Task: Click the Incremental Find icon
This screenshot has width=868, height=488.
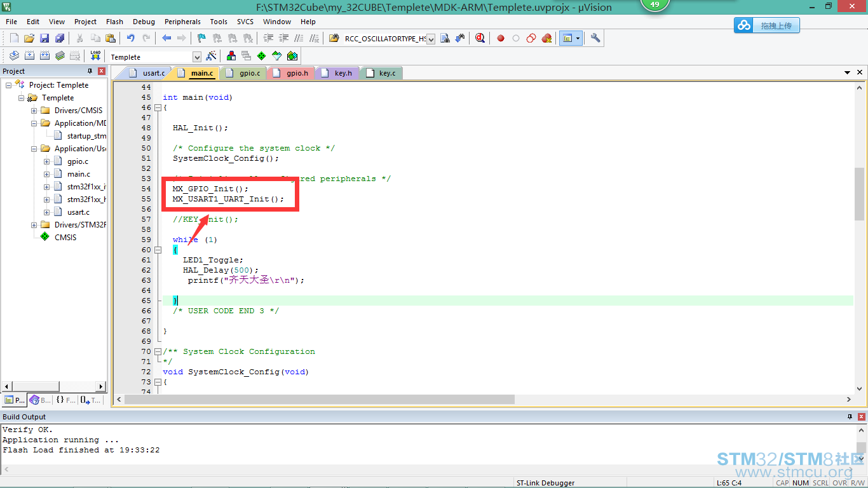Action: pyautogui.click(x=459, y=38)
